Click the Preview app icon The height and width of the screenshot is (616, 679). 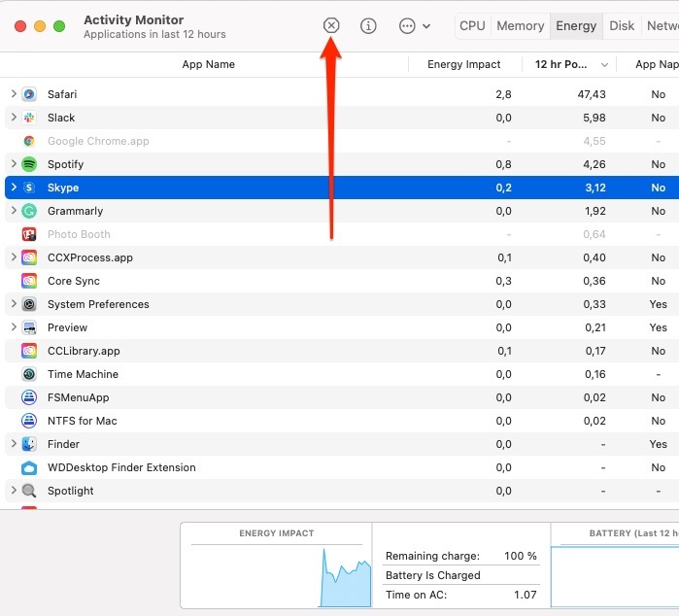pos(29,327)
